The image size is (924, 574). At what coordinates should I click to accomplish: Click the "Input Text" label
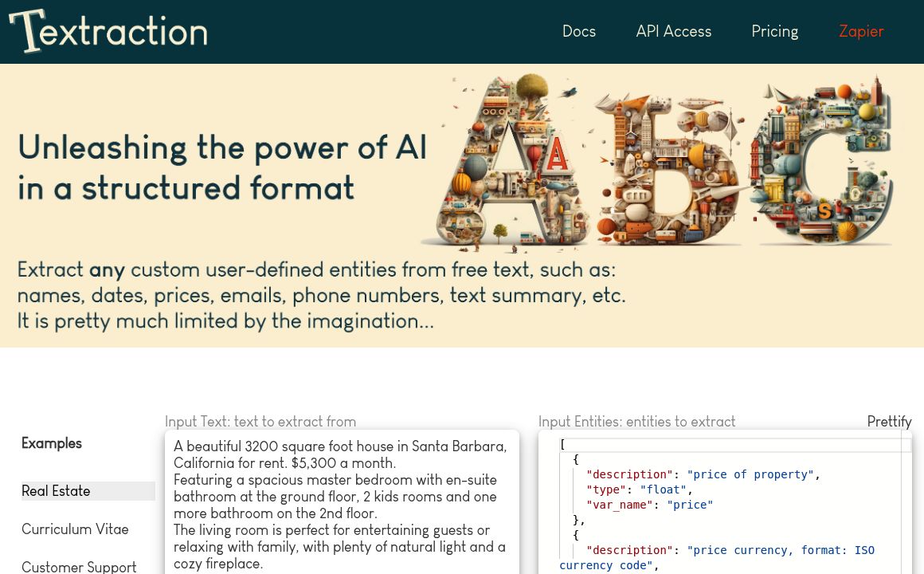pos(260,422)
